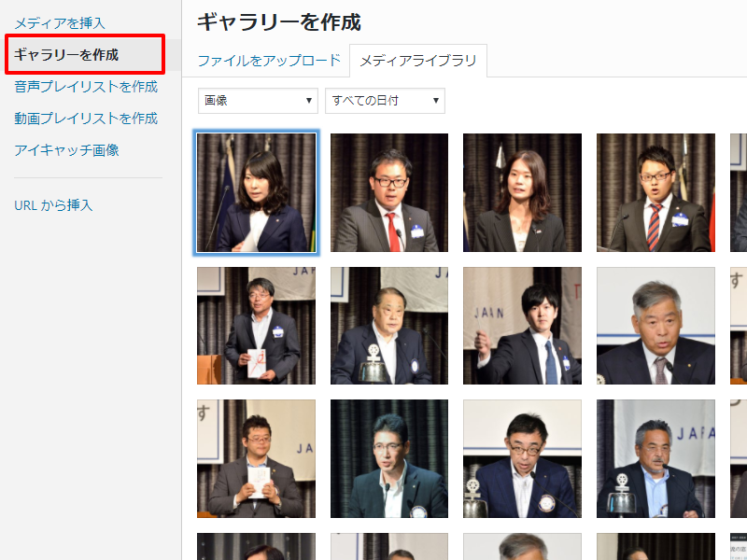Open the すべての日付 date filter dropdown
Screen dimensions: 747x560
tap(385, 101)
